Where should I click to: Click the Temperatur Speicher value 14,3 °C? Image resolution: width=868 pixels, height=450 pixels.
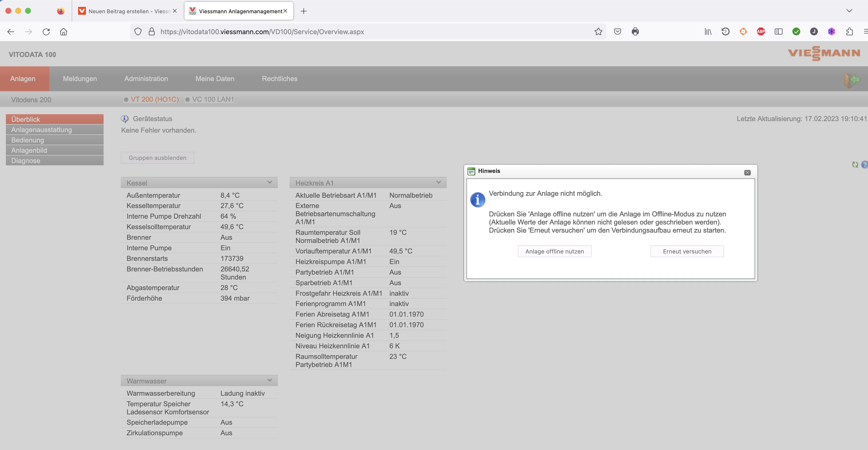232,404
